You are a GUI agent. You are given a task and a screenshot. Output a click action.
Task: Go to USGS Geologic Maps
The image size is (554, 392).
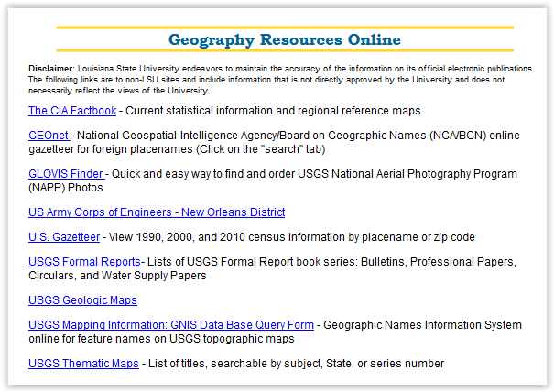[82, 300]
